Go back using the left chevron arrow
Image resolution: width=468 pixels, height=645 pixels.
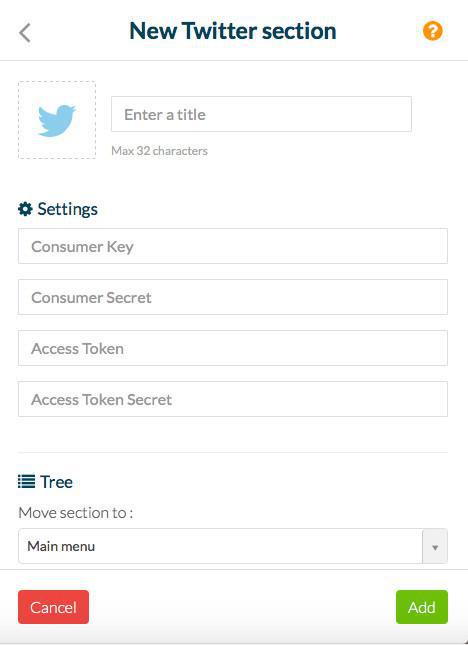point(25,32)
